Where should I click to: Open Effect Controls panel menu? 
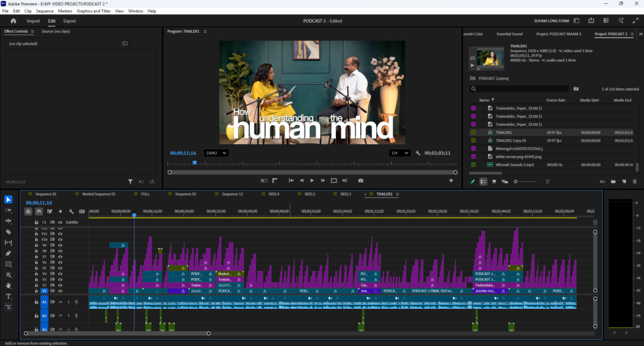[33, 31]
